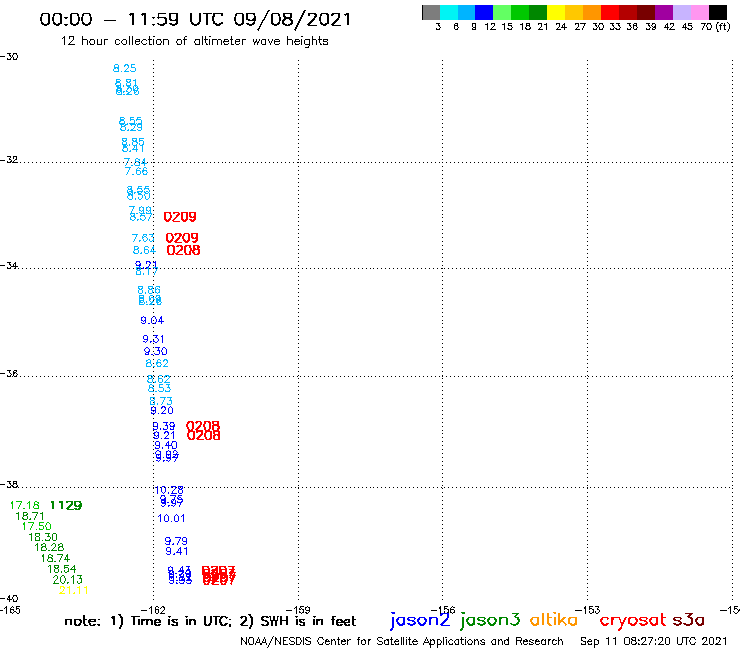Click the 9.20 wave height value
Screen dimensions: 740x650
(x=162, y=411)
